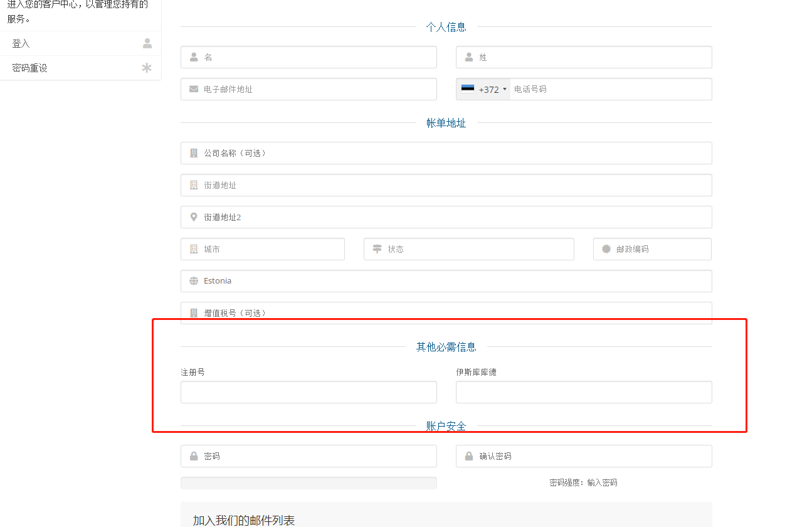Click the person icon in 姓 field
This screenshot has height=527, width=812.
coord(469,57)
